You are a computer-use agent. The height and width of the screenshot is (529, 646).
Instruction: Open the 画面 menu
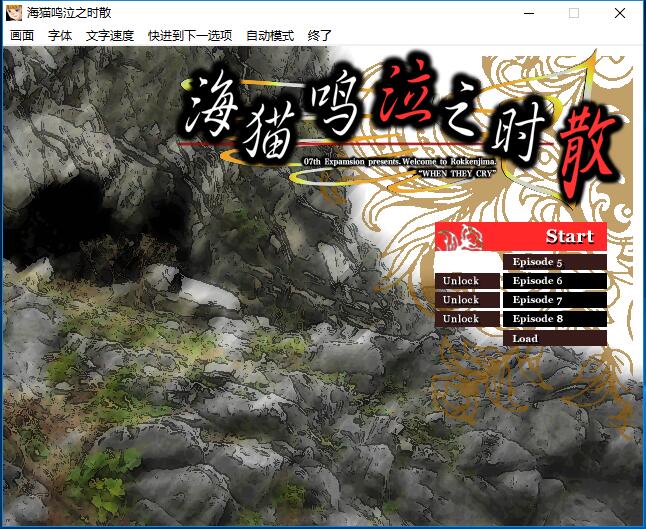[x=22, y=35]
